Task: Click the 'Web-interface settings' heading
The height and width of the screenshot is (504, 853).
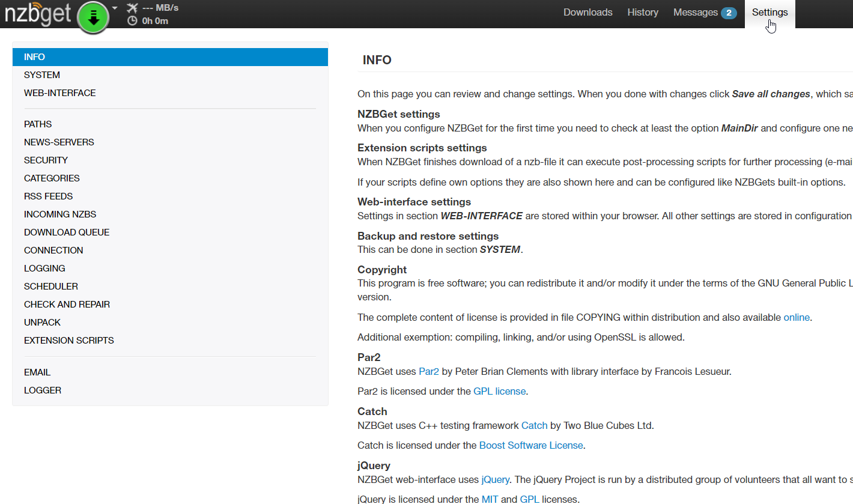Action: tap(414, 202)
